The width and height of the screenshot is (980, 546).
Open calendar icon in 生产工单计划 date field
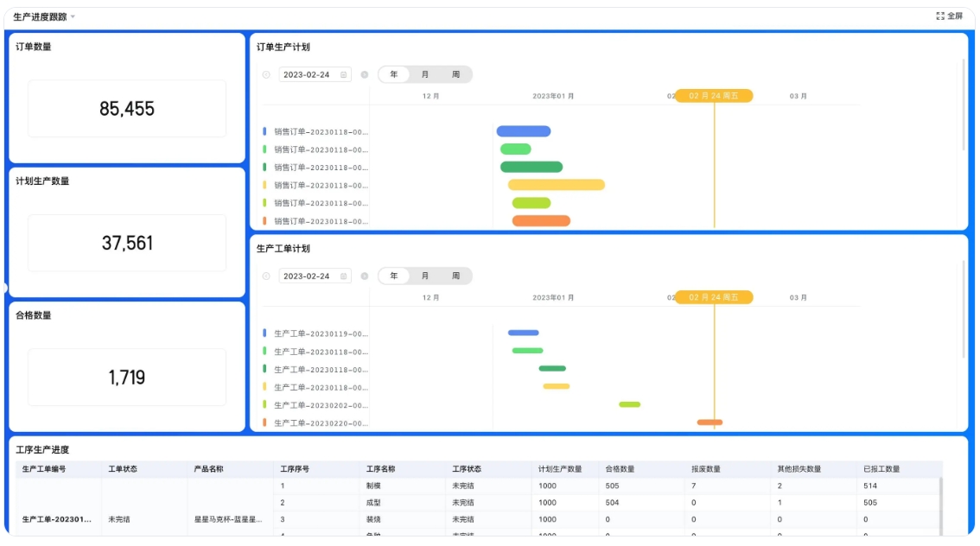point(344,276)
